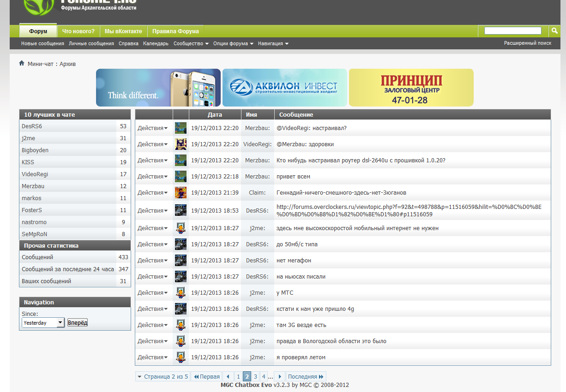Click Merzbau's avatar in the 'привет всем' row
Screen dimensions: 566x392
181,177
